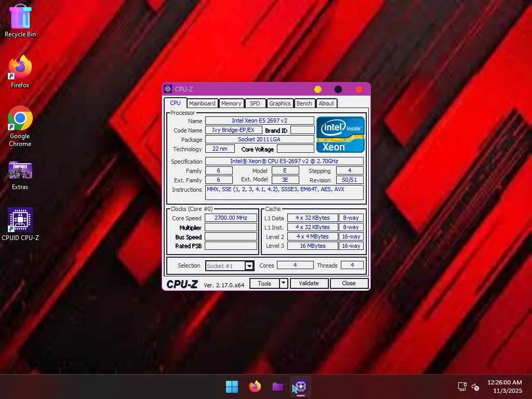Viewport: 532px width, 399px height.
Task: Click the Level 3 16-way value
Action: (x=351, y=246)
